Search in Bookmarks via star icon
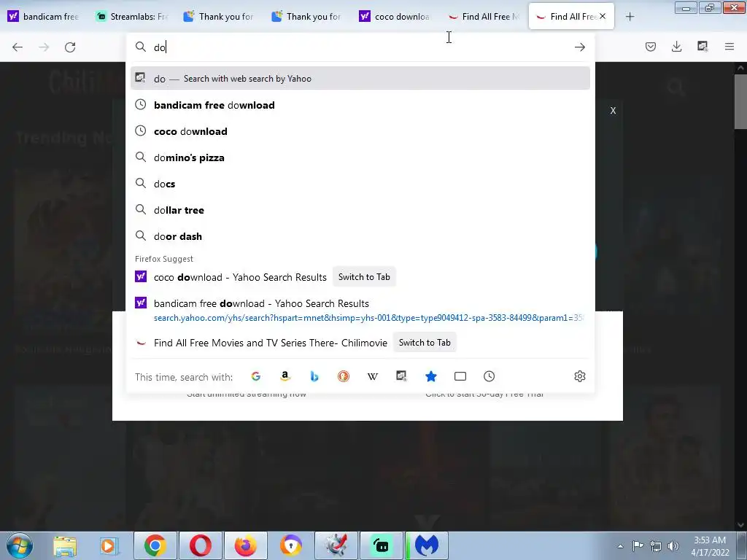The image size is (747, 560). 431,377
